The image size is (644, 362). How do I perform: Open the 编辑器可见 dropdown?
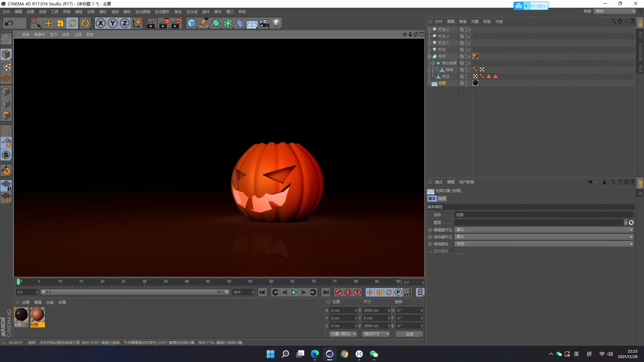tap(544, 230)
